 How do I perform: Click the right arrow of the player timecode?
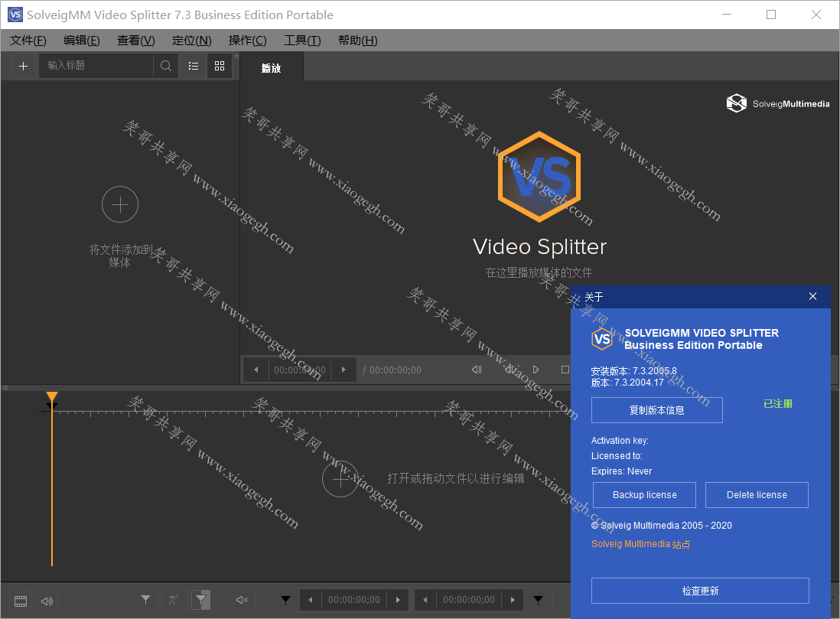tap(343, 370)
